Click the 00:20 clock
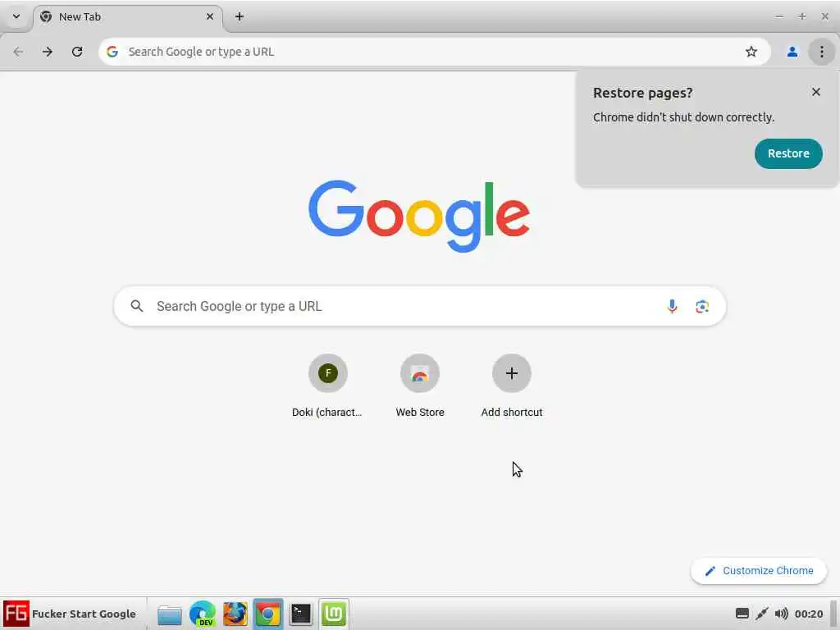The height and width of the screenshot is (630, 840). 808,614
